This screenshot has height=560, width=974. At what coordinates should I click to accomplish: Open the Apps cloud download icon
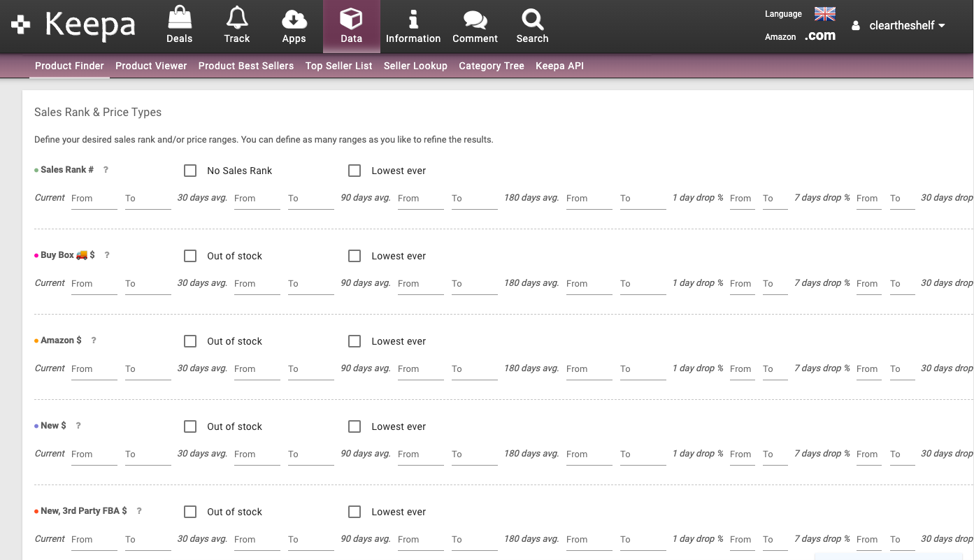294,18
